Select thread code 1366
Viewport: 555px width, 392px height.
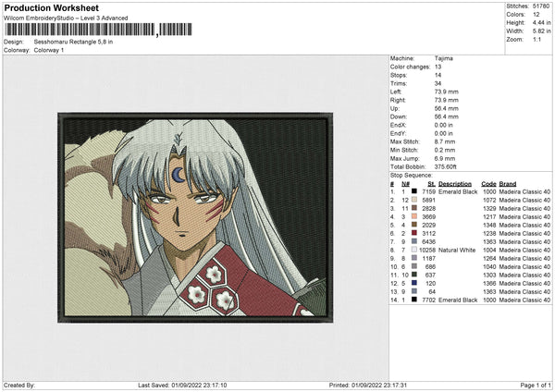pos(489,283)
